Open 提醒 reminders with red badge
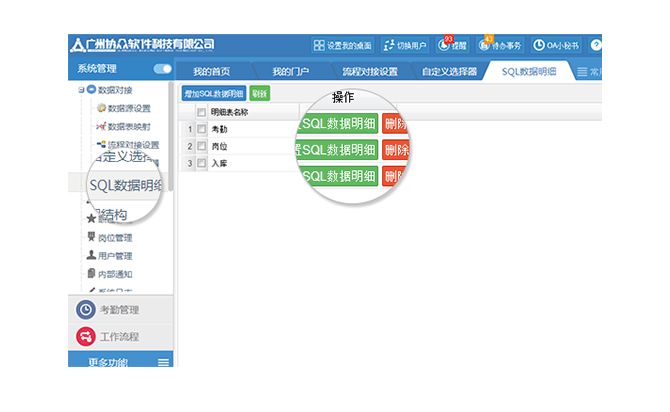The width and height of the screenshot is (670, 412). click(x=445, y=45)
